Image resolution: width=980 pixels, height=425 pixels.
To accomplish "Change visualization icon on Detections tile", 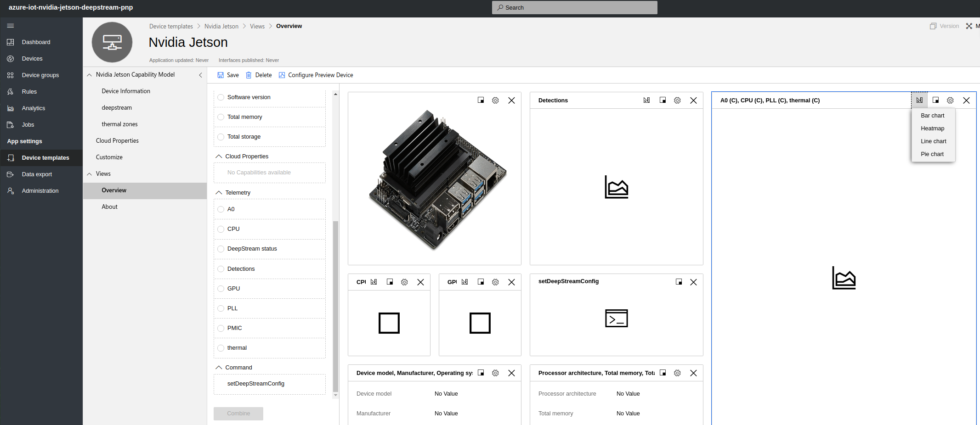I will 647,100.
